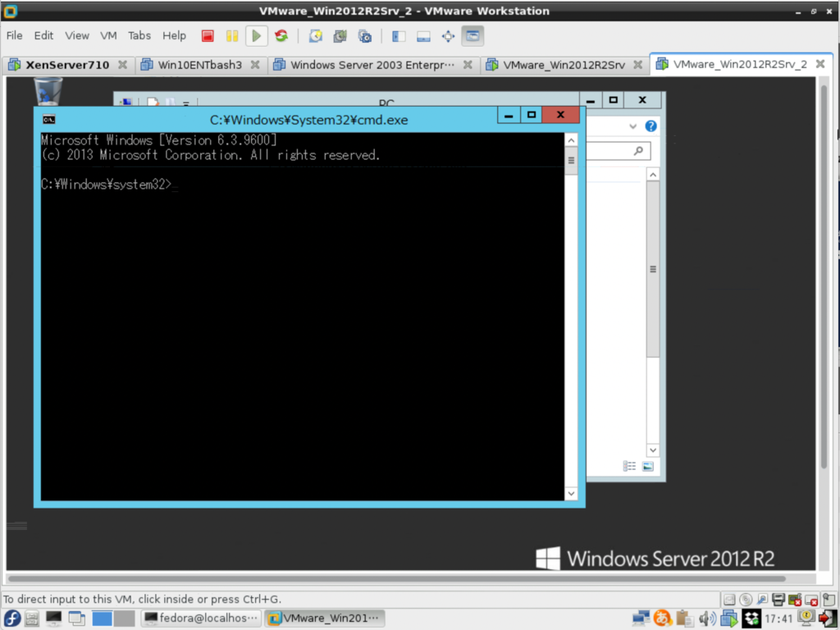840x630 pixels.
Task: Open the Edit menu
Action: (43, 35)
